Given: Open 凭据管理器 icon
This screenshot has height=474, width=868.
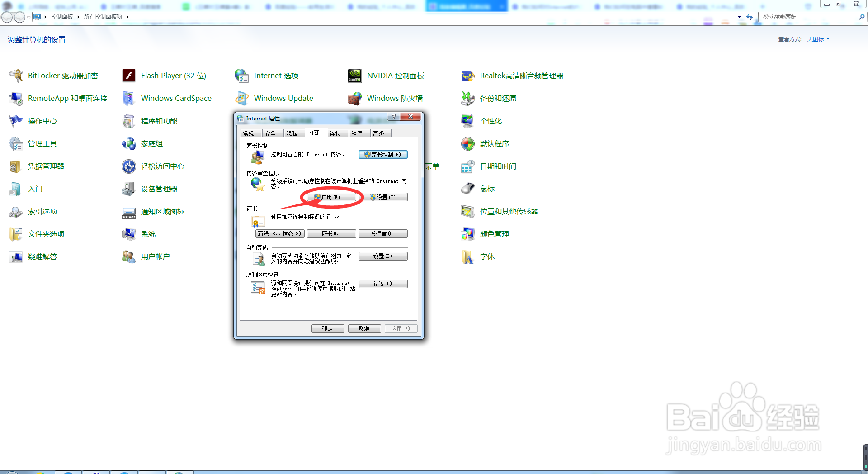Looking at the screenshot, I should pyautogui.click(x=16, y=166).
